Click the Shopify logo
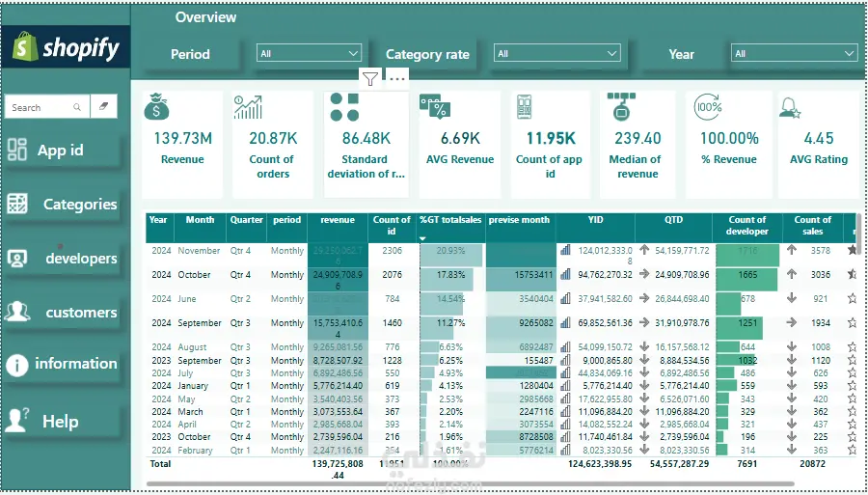This screenshot has width=868, height=495. pos(66,47)
